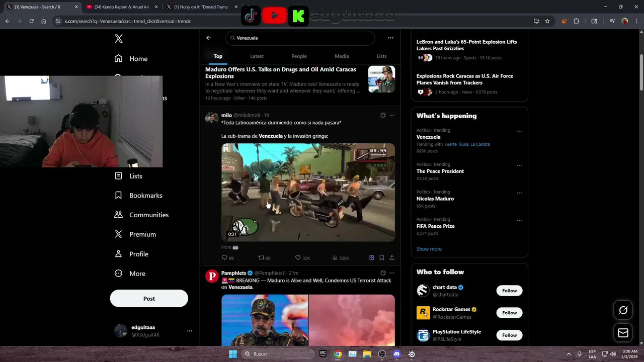644x362 pixels.
Task: Open Messages floating button
Action: coord(623,333)
